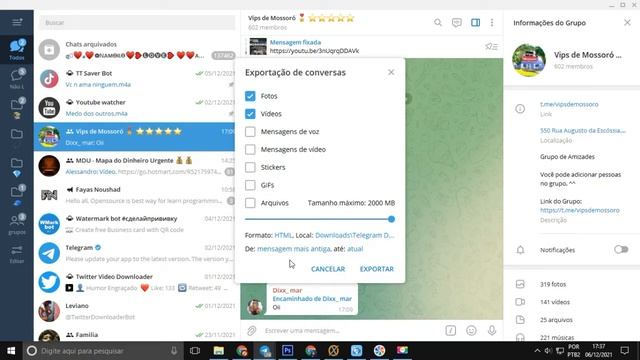Check the GIFs option

tap(250, 185)
